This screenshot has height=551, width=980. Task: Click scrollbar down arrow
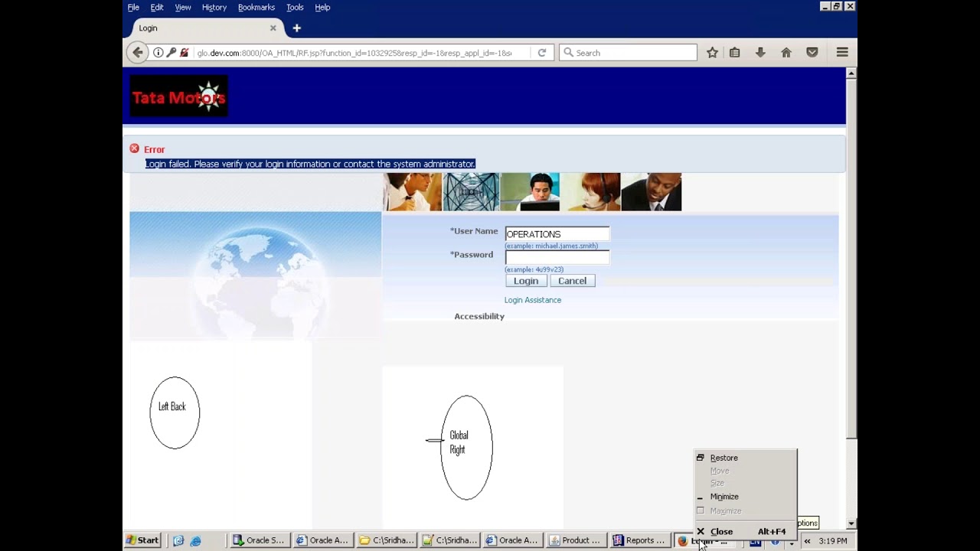(851, 523)
